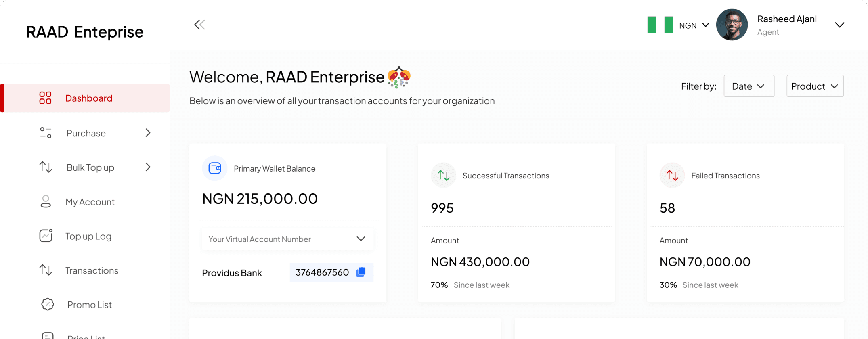
Task: Copy the virtual account number
Action: tap(361, 272)
